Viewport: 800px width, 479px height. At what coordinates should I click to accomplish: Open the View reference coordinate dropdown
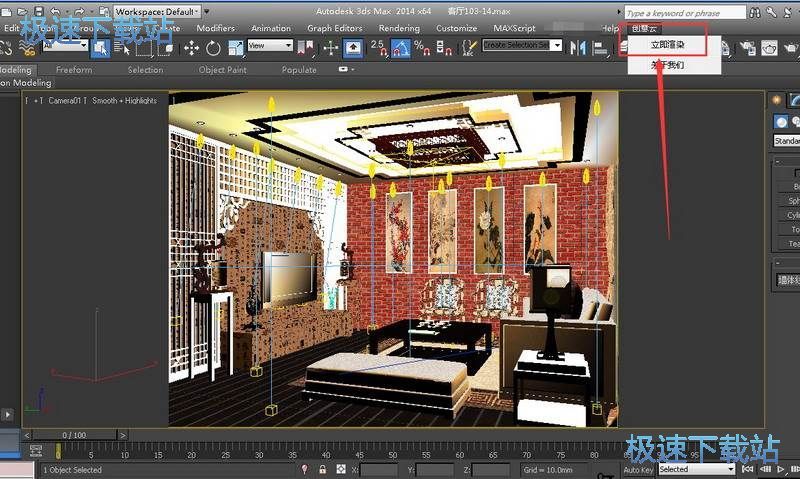(x=270, y=46)
